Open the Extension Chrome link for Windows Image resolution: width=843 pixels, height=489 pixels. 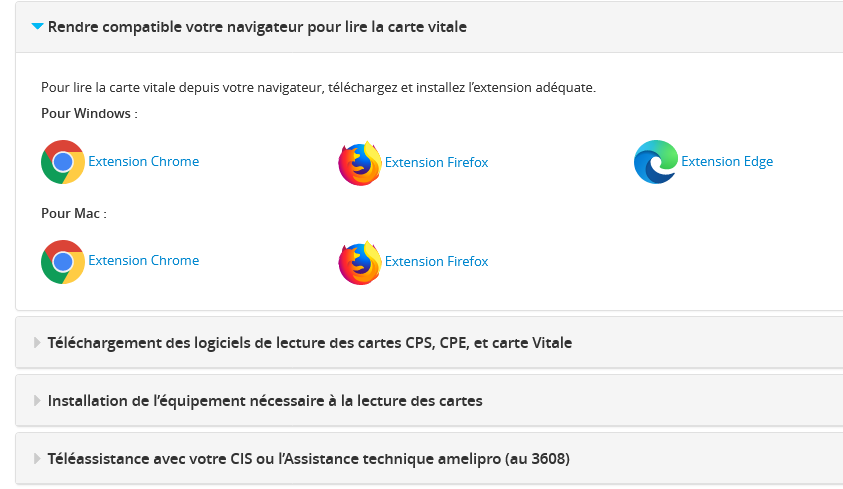coord(144,161)
